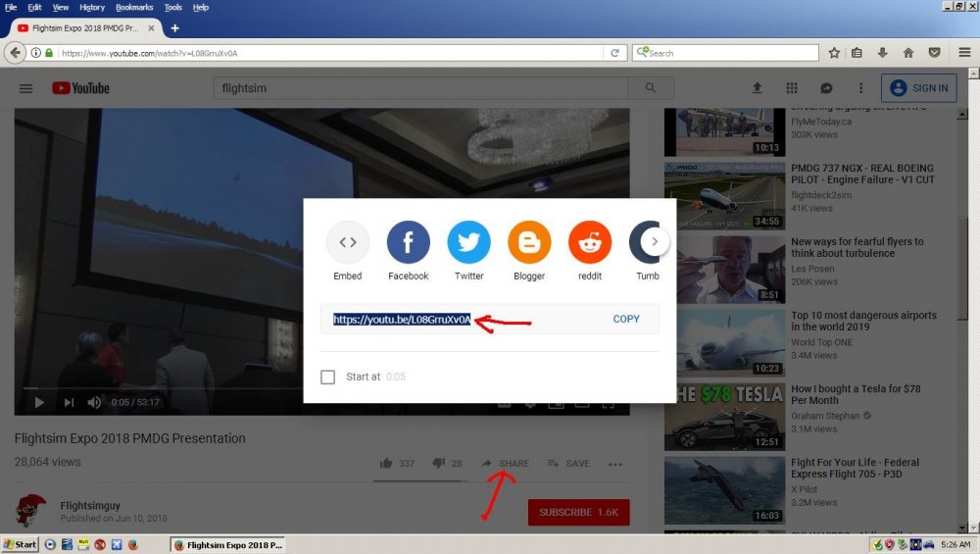
Task: Reload the page
Action: 615,53
